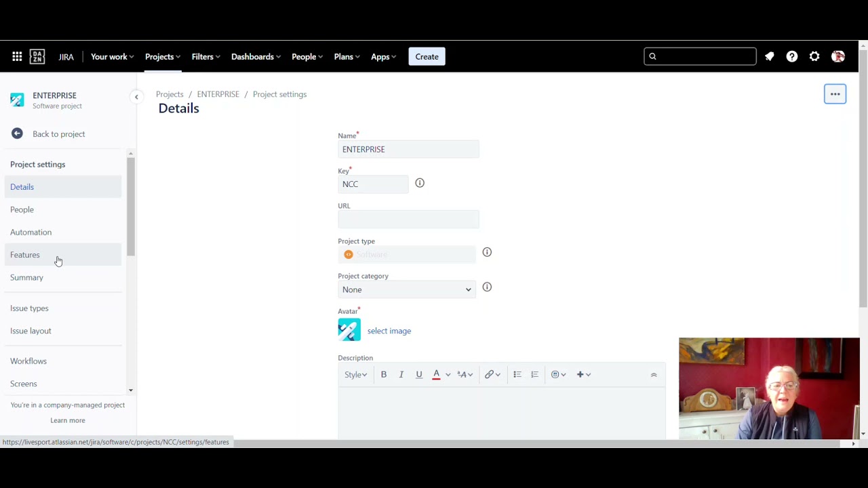Focus the search box

click(x=700, y=56)
